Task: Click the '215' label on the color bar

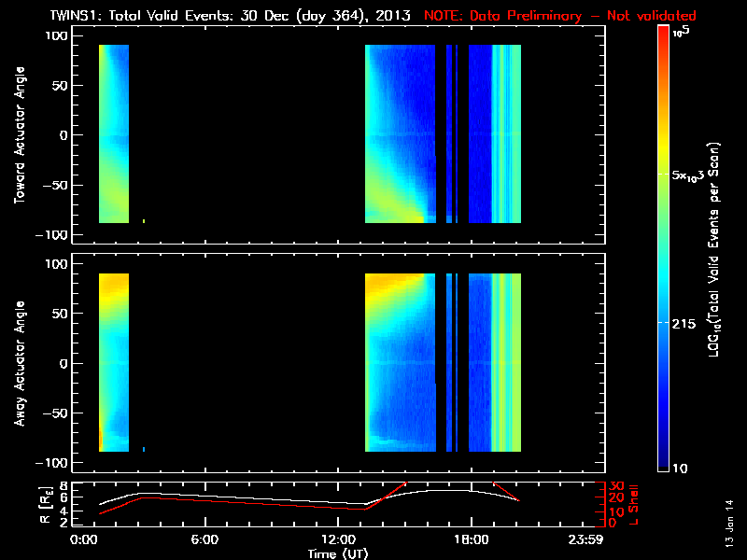Action: click(x=688, y=322)
